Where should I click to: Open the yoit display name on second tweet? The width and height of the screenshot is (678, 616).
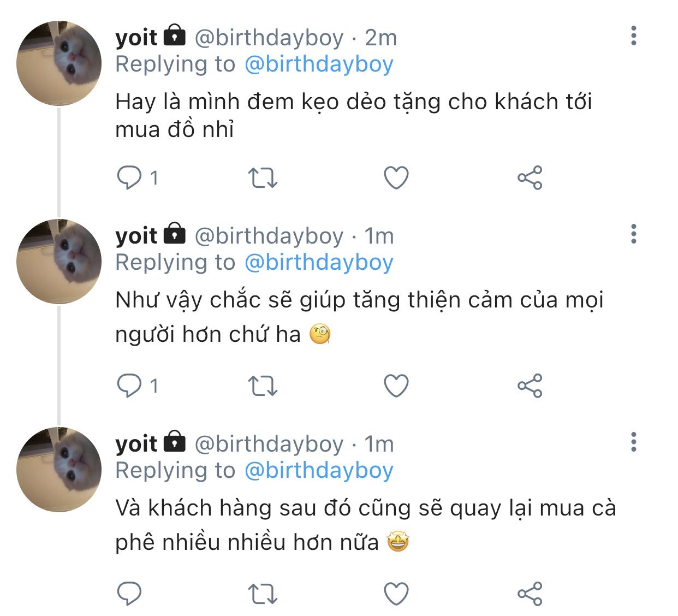136,236
